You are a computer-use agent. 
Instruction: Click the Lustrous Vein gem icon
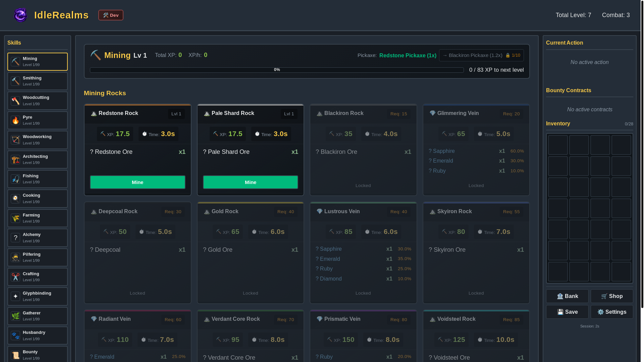click(320, 212)
